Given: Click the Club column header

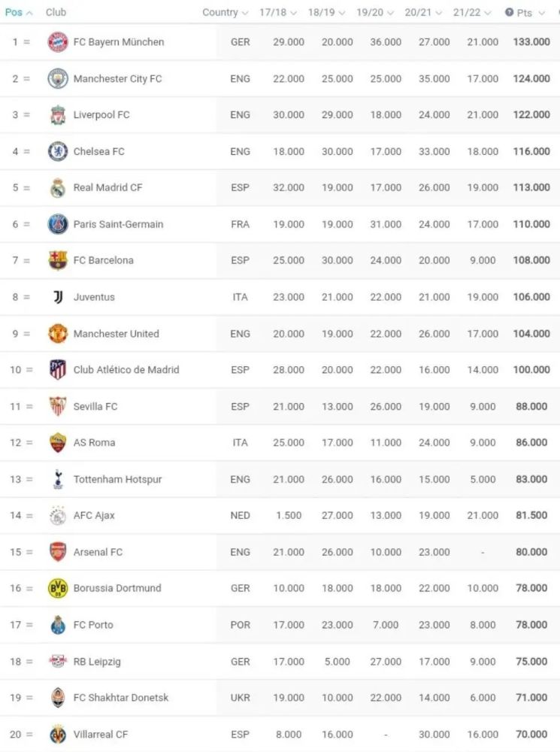Looking at the screenshot, I should 56,13.
